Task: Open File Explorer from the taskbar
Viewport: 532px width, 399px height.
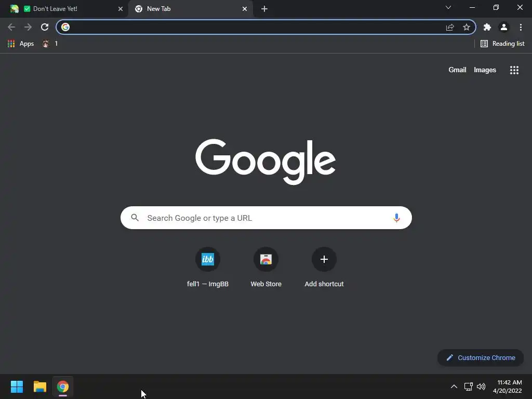Action: pos(39,387)
